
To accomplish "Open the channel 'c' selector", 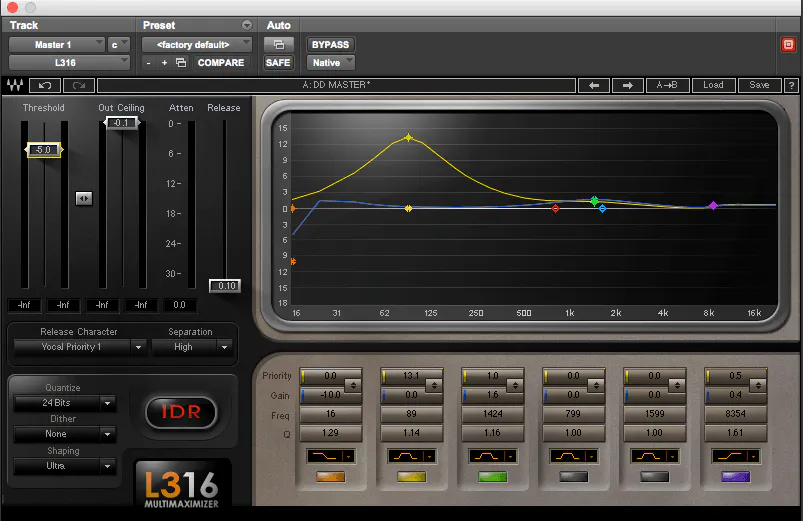I will 118,45.
